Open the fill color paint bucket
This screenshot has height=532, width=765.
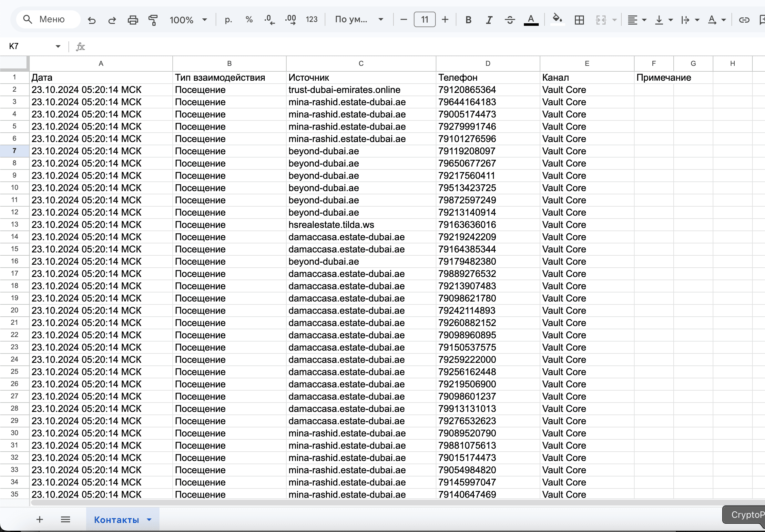(x=557, y=19)
